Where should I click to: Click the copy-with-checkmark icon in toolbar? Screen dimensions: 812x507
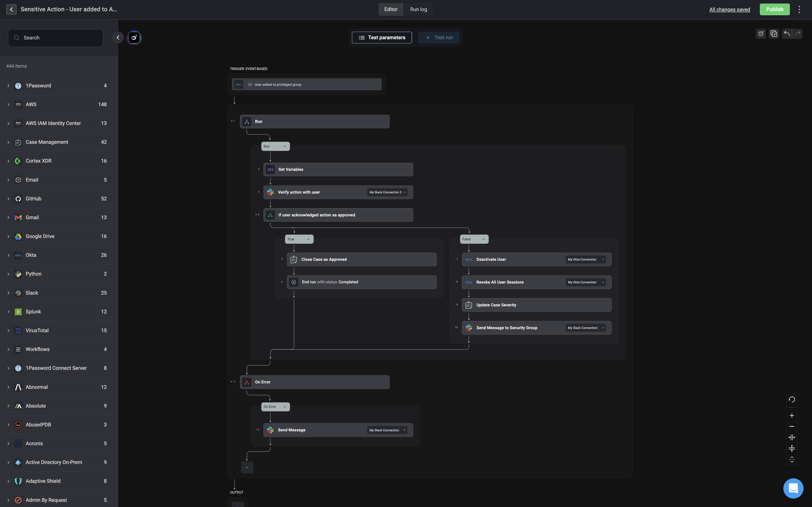pos(774,34)
